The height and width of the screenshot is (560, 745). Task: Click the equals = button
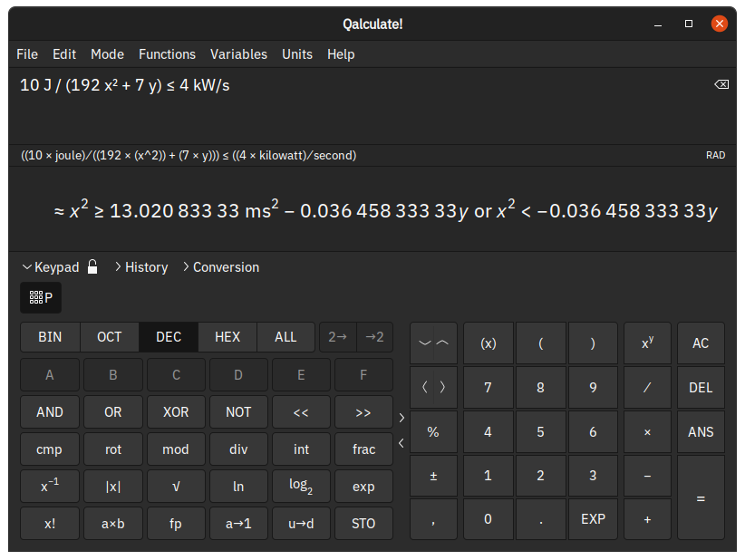click(701, 497)
